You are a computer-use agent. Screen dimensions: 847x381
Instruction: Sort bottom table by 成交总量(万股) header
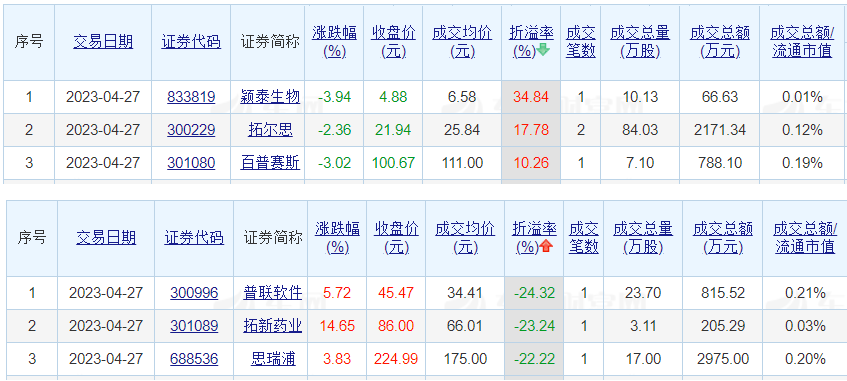pyautogui.click(x=643, y=238)
